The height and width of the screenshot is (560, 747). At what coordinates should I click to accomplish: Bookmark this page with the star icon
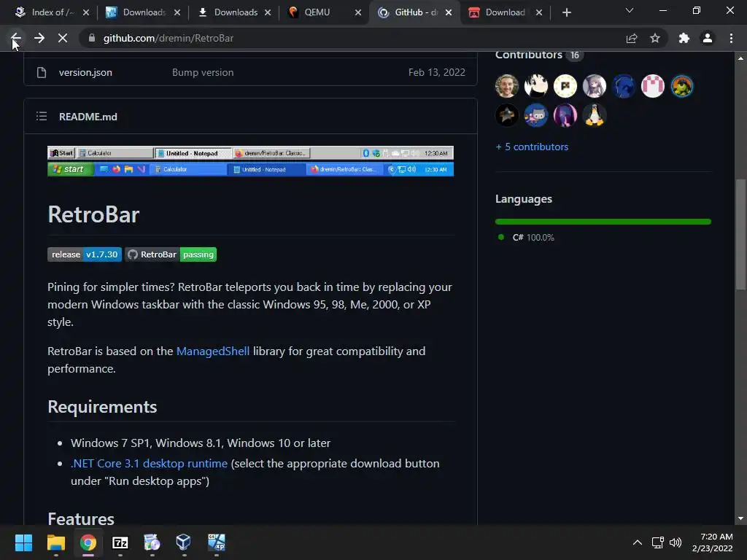coord(655,38)
